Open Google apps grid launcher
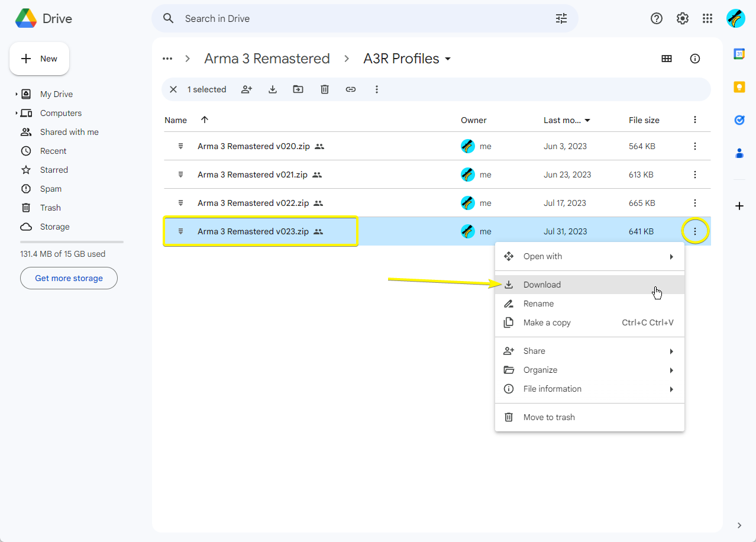756x542 pixels. click(707, 18)
